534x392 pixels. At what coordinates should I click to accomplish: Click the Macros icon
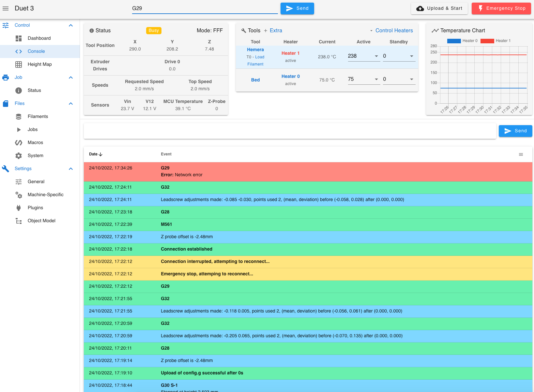(x=19, y=142)
